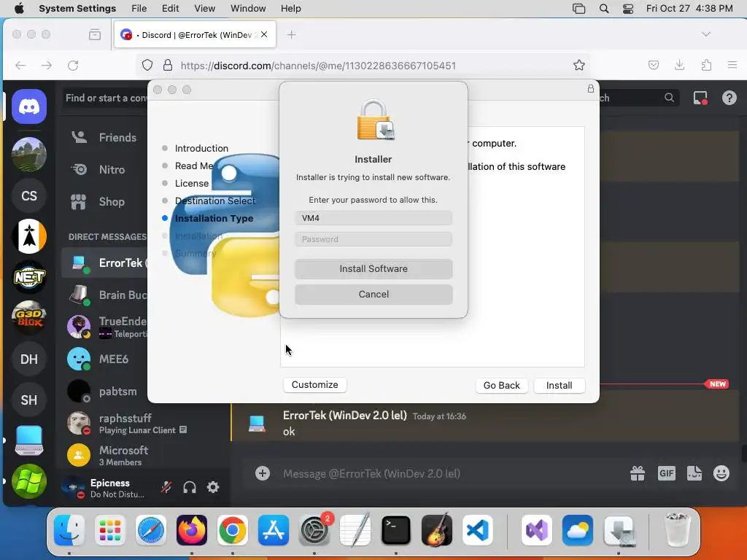Click the site padlock icon in URL bar

[x=168, y=65]
